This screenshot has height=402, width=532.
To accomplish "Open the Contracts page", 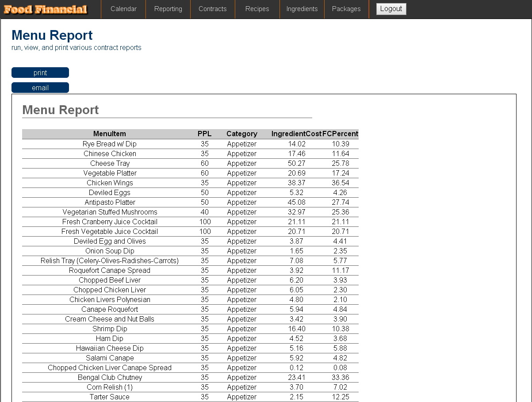I will (x=212, y=9).
